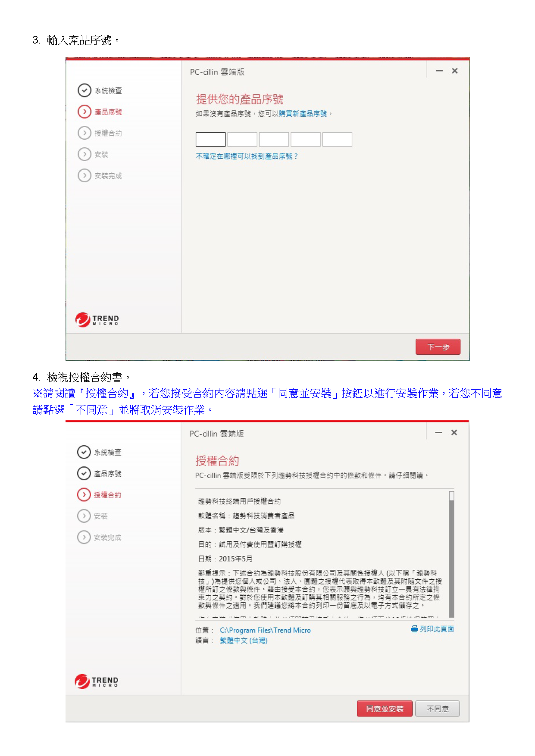Select 產品序號 step label in upper installer
The image size is (535, 756).
coord(108,112)
